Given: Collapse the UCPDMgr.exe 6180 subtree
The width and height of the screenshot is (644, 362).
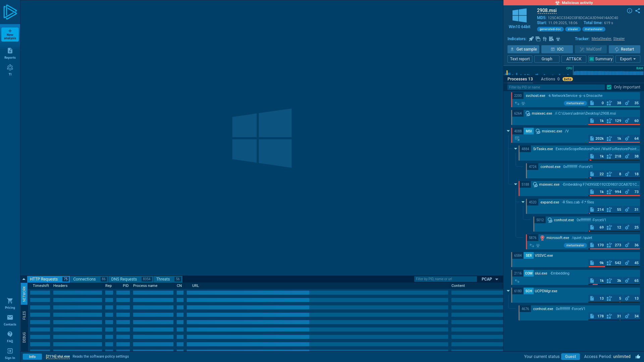Looking at the screenshot, I should tap(508, 291).
